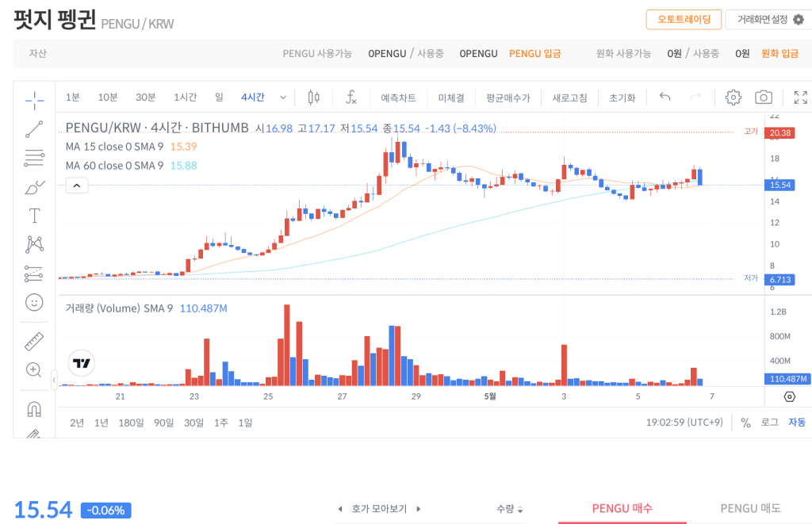Set chart range to 180일
Screen dimensions: 812x524
point(131,423)
